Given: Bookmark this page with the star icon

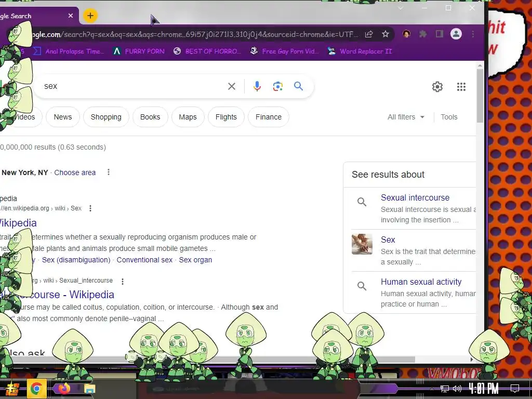Looking at the screenshot, I should (385, 34).
